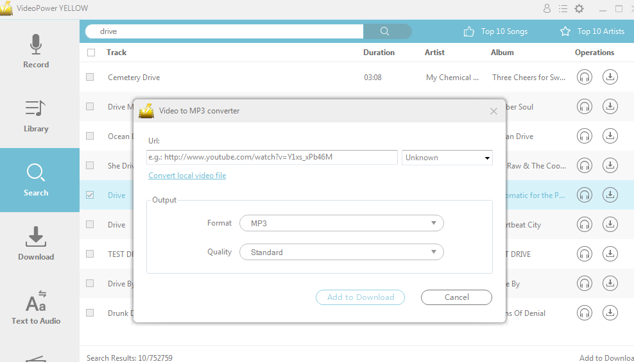Preview the Heartbeat City row track
634x364 pixels.
click(x=584, y=224)
